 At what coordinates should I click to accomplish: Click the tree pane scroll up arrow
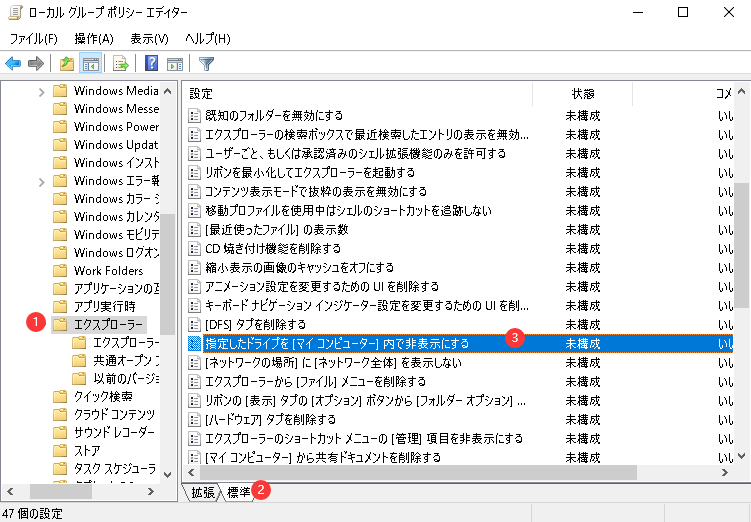(168, 91)
